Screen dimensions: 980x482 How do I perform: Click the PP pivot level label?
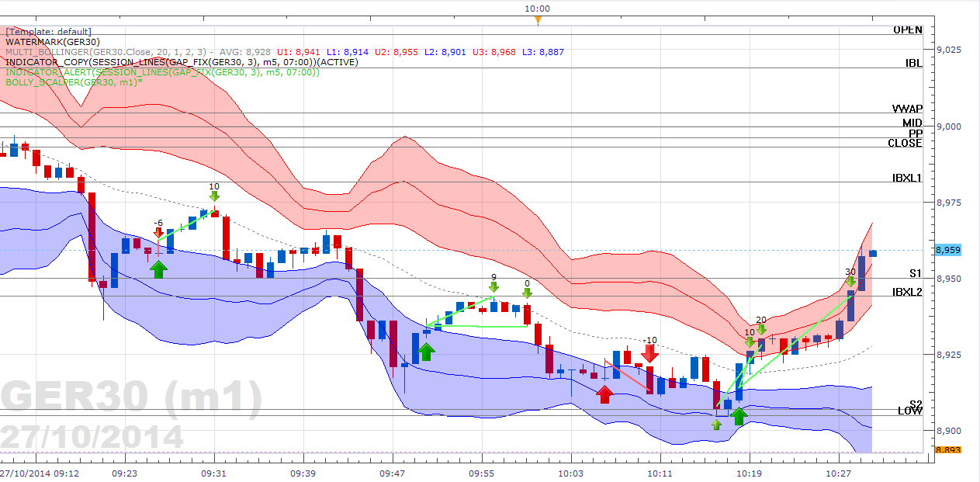916,134
